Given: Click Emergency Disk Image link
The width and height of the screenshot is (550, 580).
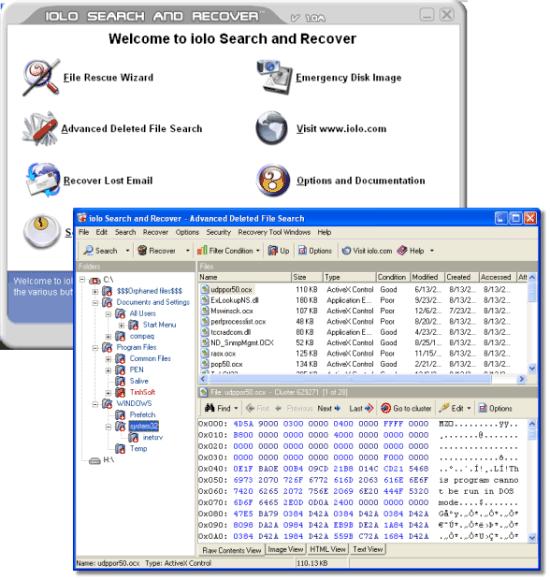Looking at the screenshot, I should (348, 78).
